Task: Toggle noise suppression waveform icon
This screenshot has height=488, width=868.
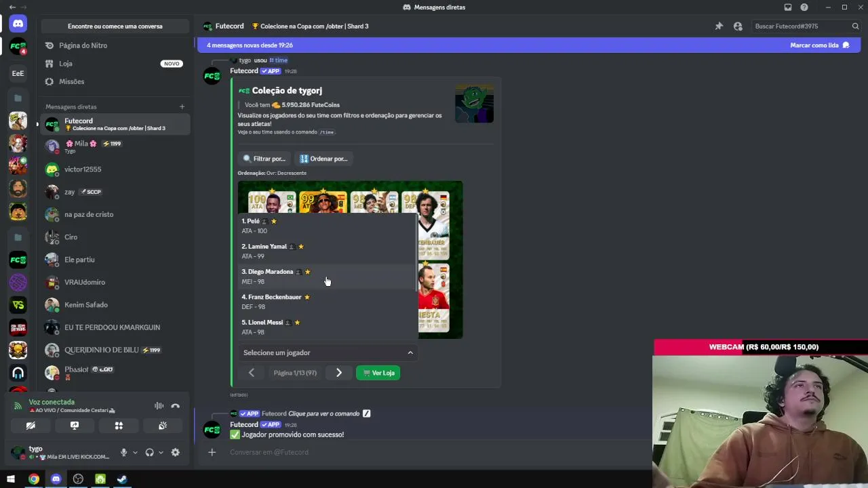Action: (x=159, y=406)
